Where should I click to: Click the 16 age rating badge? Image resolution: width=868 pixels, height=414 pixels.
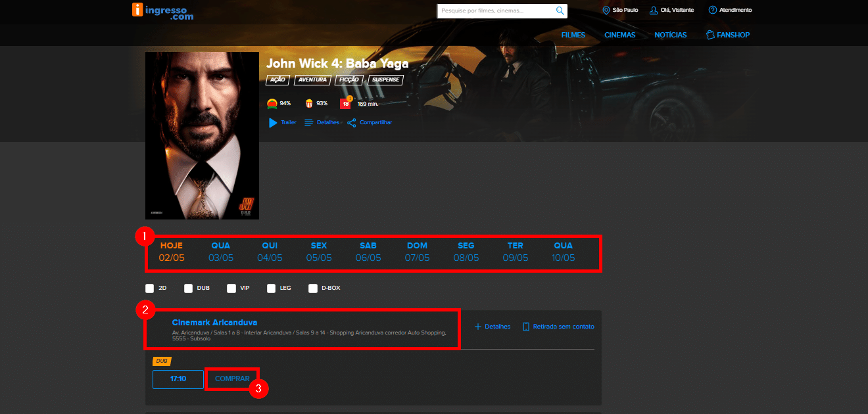pyautogui.click(x=346, y=103)
